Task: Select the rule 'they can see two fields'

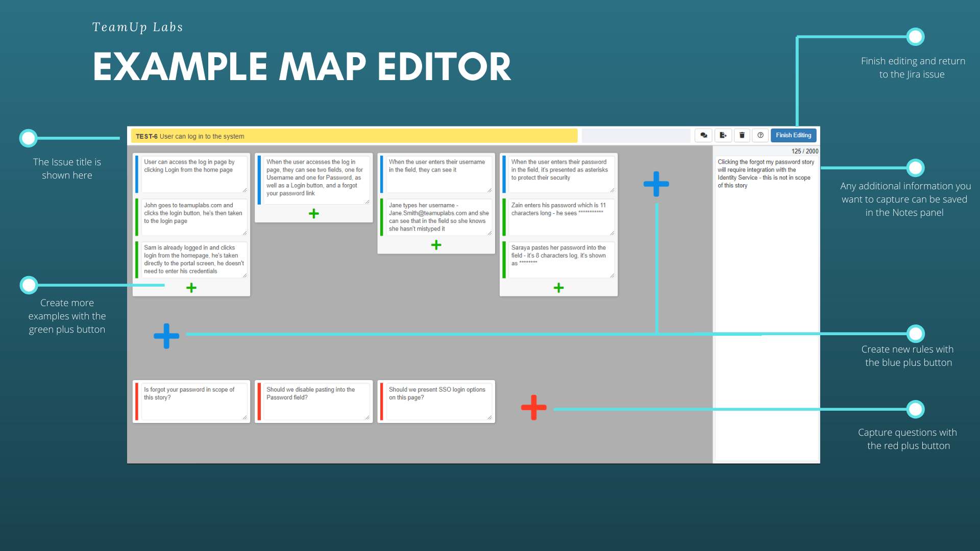Action: pos(316,180)
